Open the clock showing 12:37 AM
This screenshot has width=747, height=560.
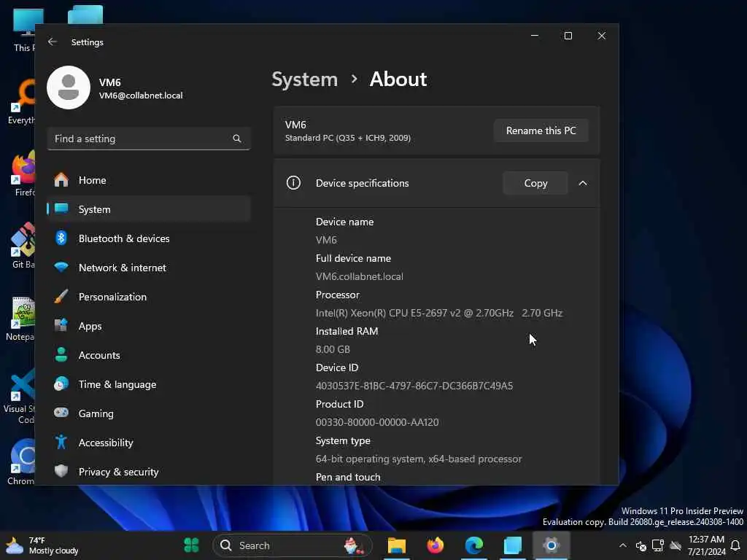(x=706, y=545)
